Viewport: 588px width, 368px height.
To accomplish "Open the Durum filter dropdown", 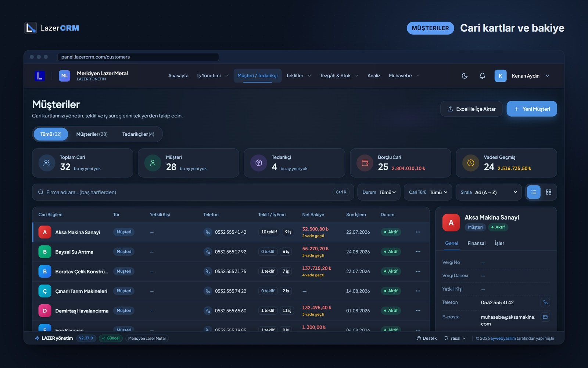I will point(379,192).
